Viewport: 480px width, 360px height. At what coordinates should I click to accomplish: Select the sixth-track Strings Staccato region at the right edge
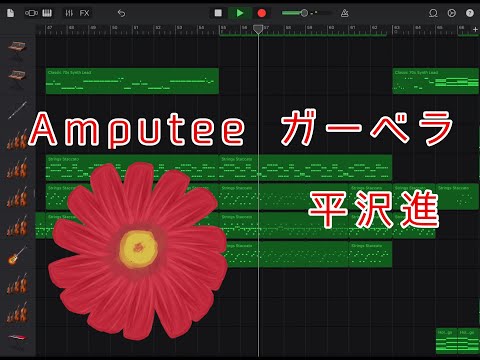pyautogui.click(x=458, y=196)
